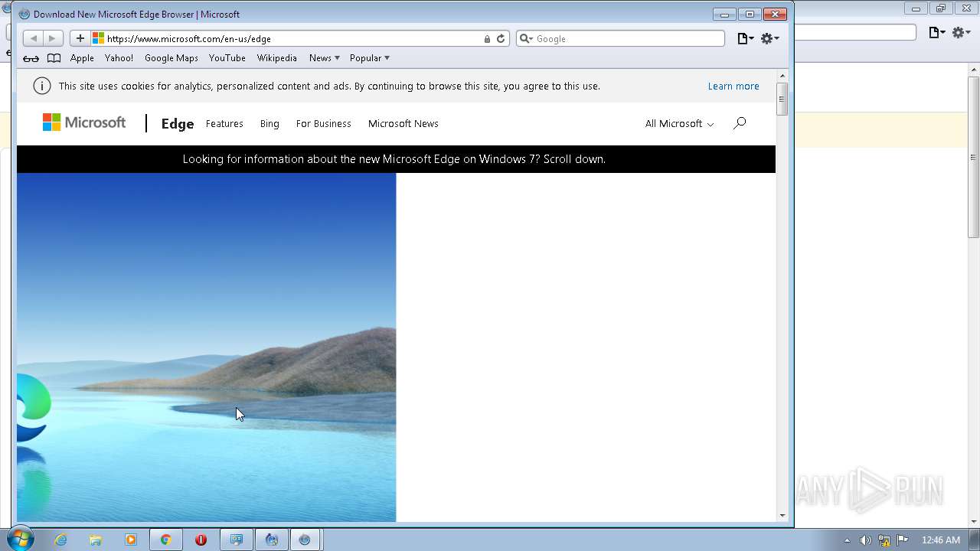Open the Apple bookmark

[x=82, y=58]
